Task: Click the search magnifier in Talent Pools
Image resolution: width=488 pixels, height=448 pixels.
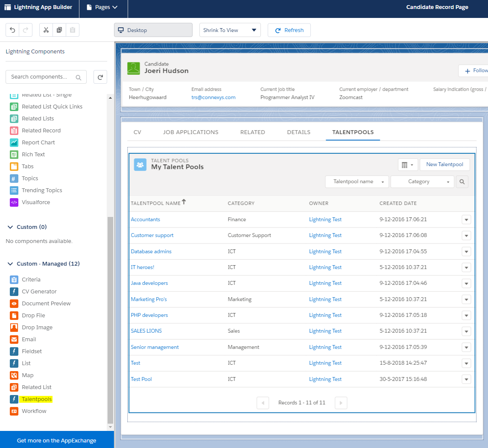Action: click(x=462, y=182)
